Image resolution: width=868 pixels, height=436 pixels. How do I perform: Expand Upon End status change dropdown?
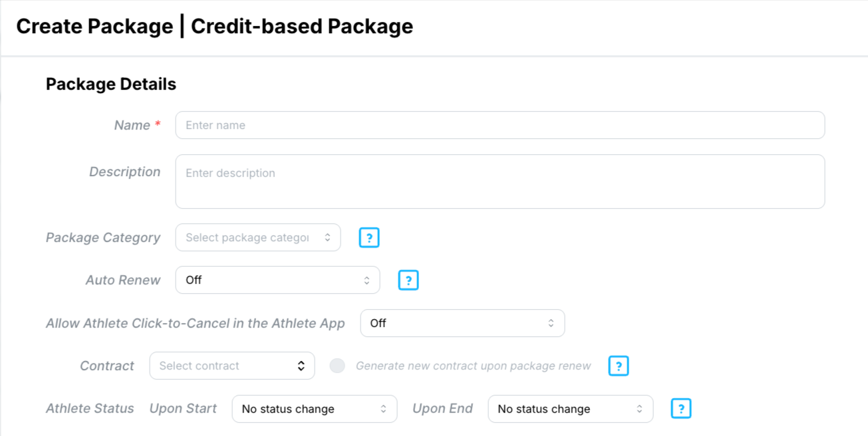(x=571, y=409)
